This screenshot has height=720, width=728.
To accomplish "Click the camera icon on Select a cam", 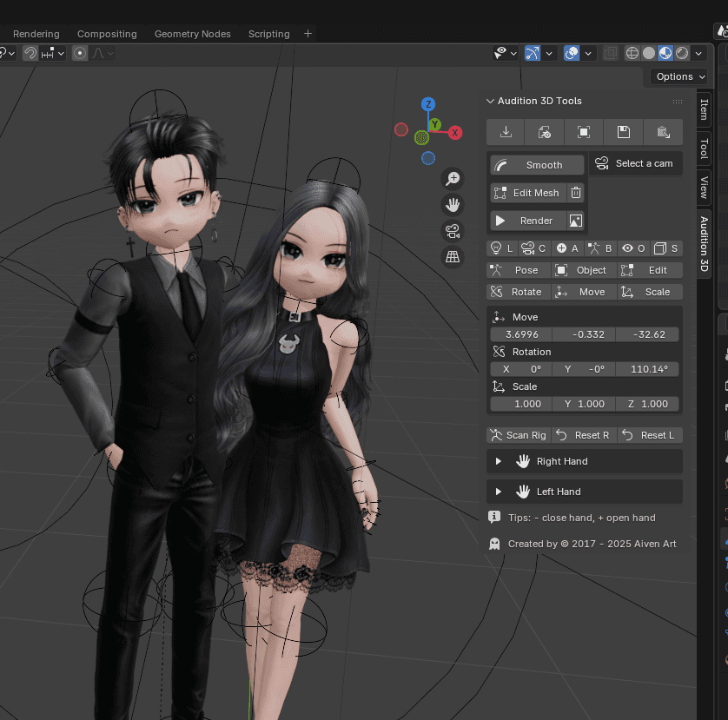I will [x=603, y=162].
